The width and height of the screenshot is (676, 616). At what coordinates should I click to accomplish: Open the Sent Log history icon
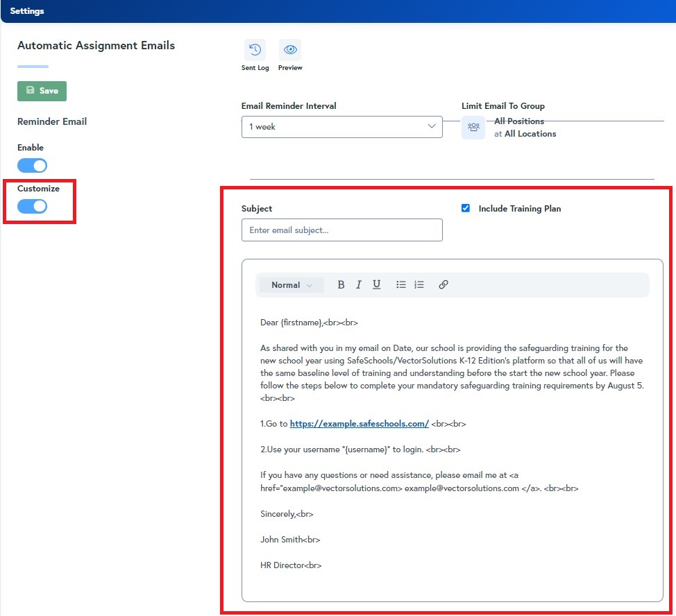(255, 50)
